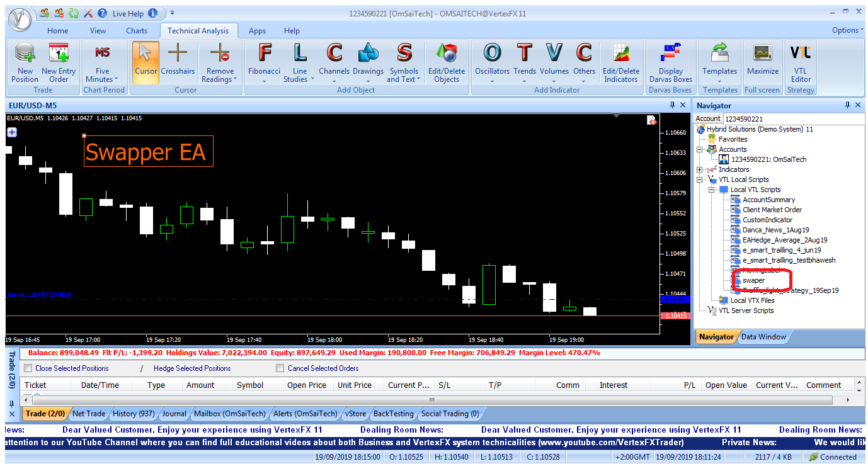Switch to the Data Window tab
This screenshot has height=466, width=868.
(x=763, y=337)
